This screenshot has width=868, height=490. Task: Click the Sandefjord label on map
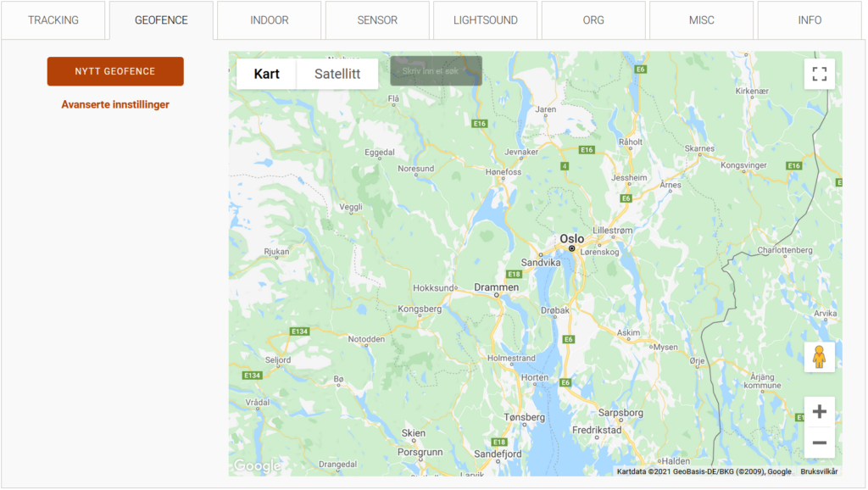pos(498,454)
